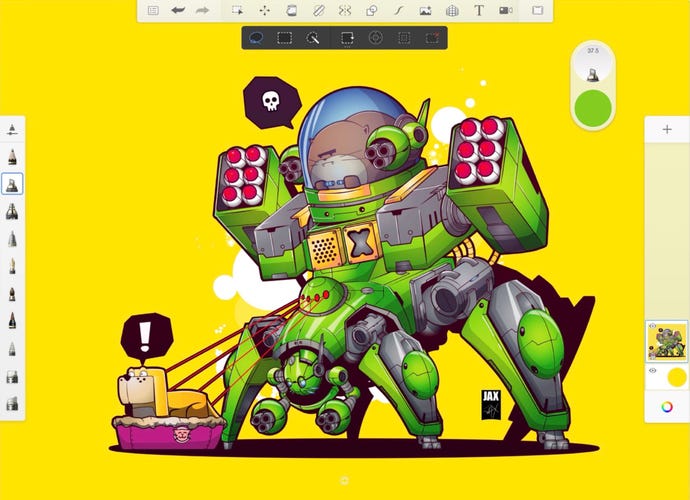Toggle full-screen UI with rectangle icon
690x500 pixels.
coord(537,10)
